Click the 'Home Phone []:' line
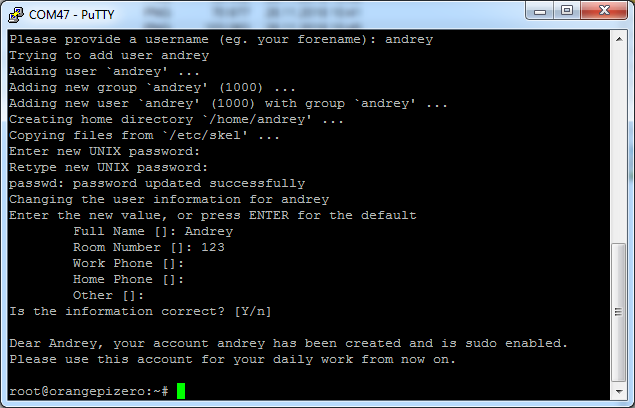Image resolution: width=635 pixels, height=408 pixels. 128,280
